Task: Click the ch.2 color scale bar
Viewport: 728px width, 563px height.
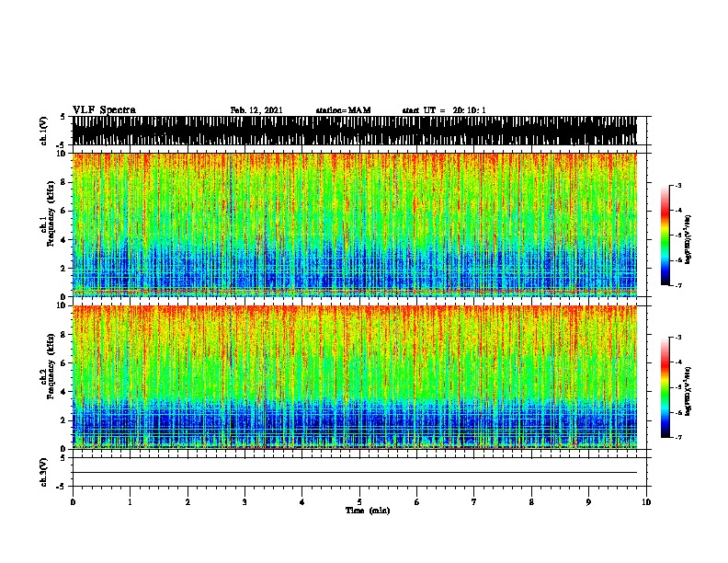Action: point(665,387)
